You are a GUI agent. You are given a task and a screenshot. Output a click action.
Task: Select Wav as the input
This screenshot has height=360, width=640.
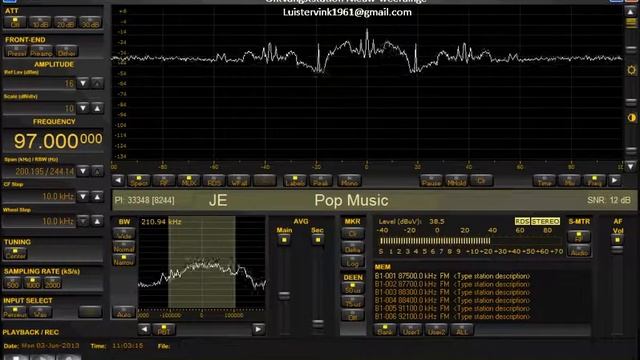click(40, 312)
